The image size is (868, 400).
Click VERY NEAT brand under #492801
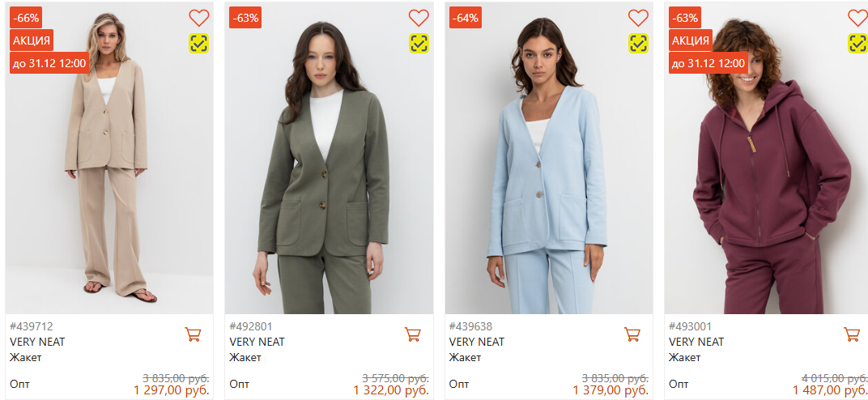coord(257,342)
